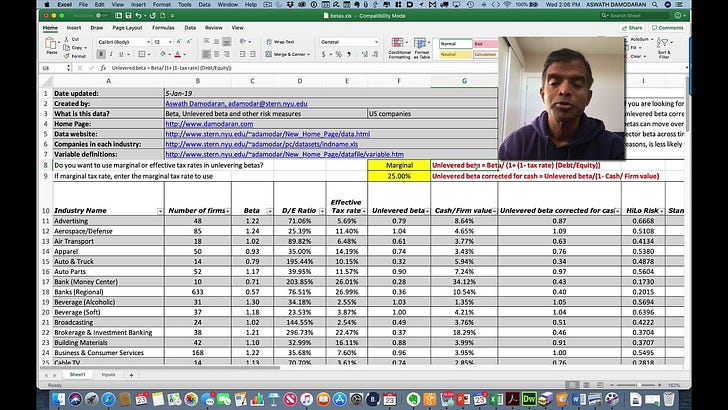Click the red font color A icon
This screenshot has width=728, height=410.
177,54
